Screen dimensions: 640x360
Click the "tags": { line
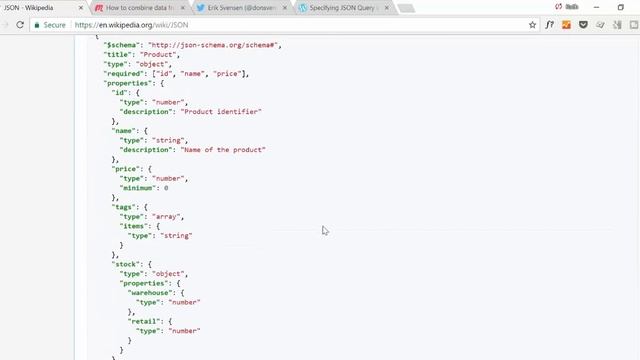[129, 207]
